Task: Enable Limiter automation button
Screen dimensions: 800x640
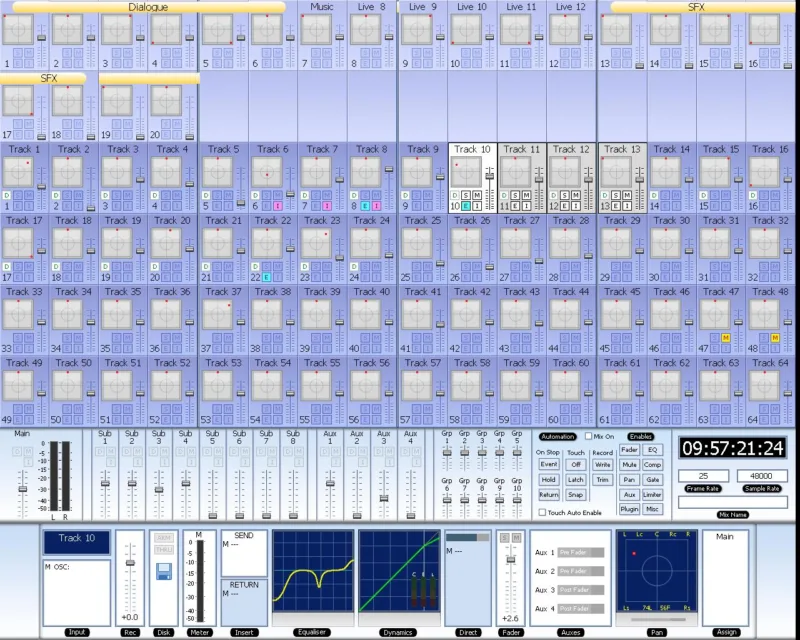Action: (652, 495)
